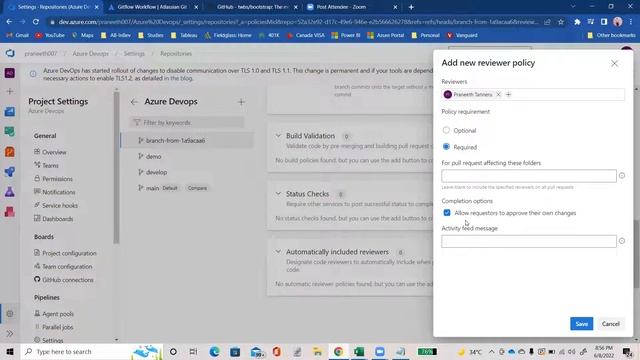Open Windows Start menu

(10, 351)
